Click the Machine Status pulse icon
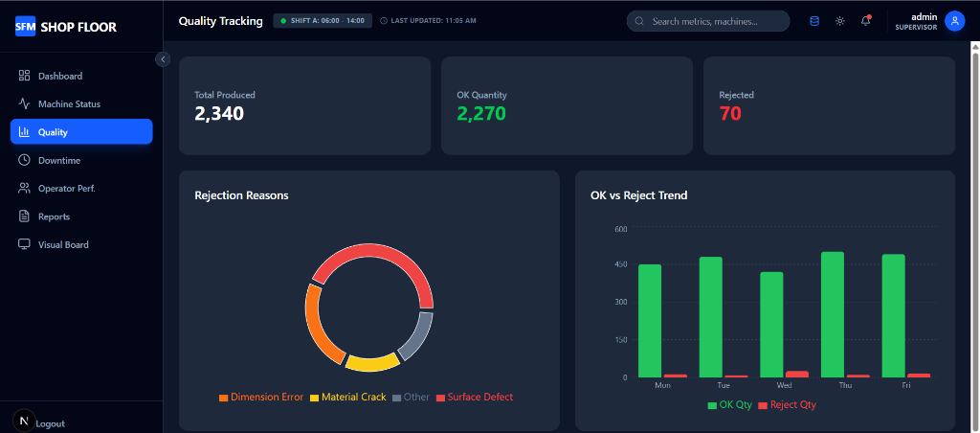The image size is (980, 433). pyautogui.click(x=25, y=103)
